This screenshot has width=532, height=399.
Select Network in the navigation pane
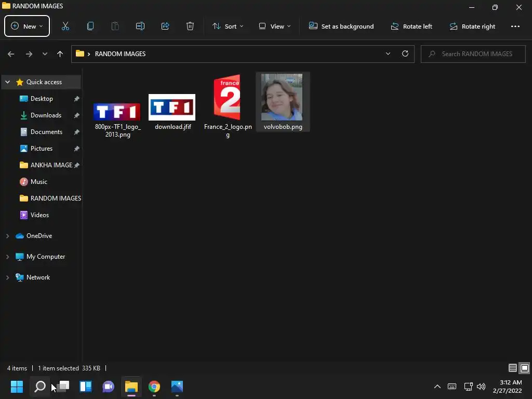point(38,277)
